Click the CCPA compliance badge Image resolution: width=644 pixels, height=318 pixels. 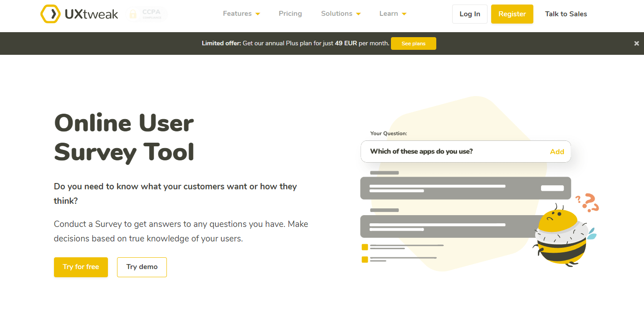[146, 14]
